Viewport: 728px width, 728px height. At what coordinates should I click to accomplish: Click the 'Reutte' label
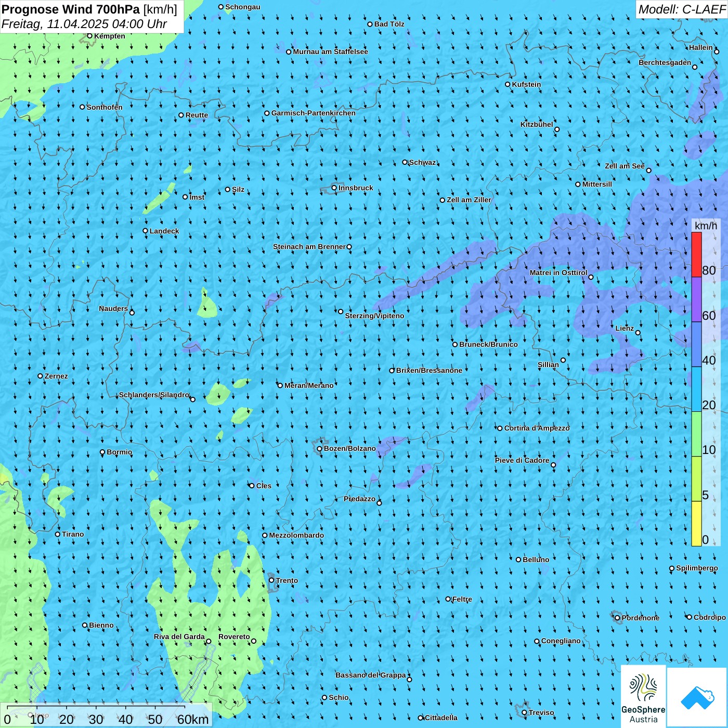point(197,115)
